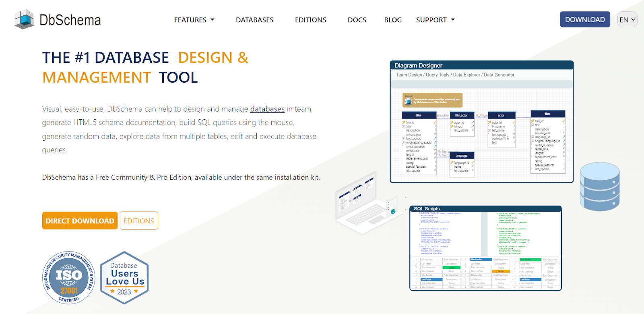Click the SQL Scripts panel image
Screen dimensions: 644x314
(485, 248)
